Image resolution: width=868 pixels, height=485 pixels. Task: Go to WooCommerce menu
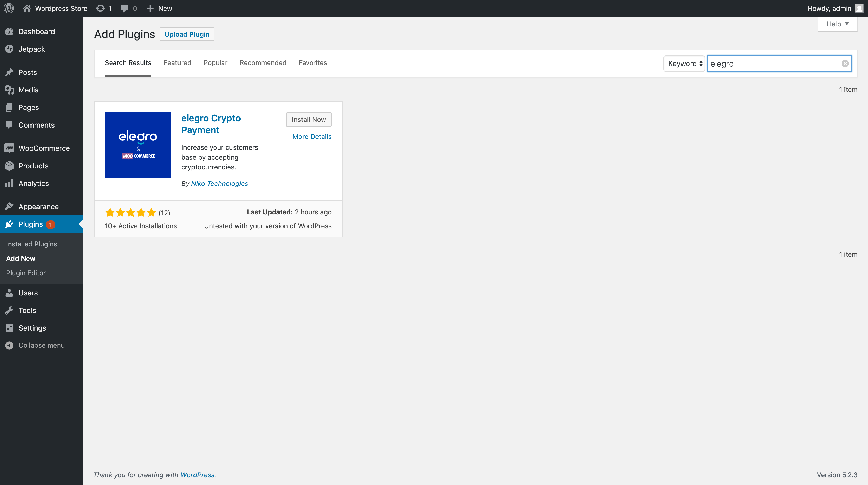click(44, 148)
